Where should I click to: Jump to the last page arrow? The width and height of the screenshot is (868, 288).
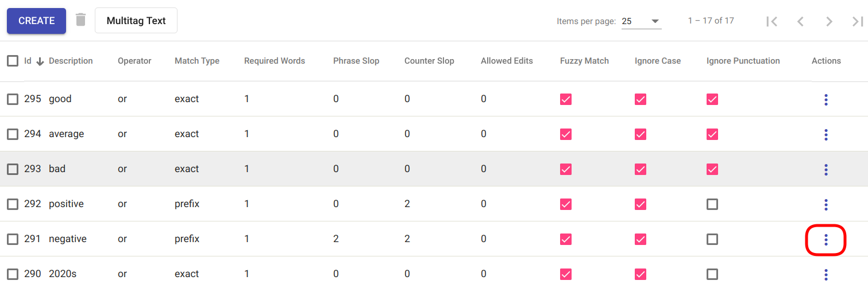coord(857,21)
